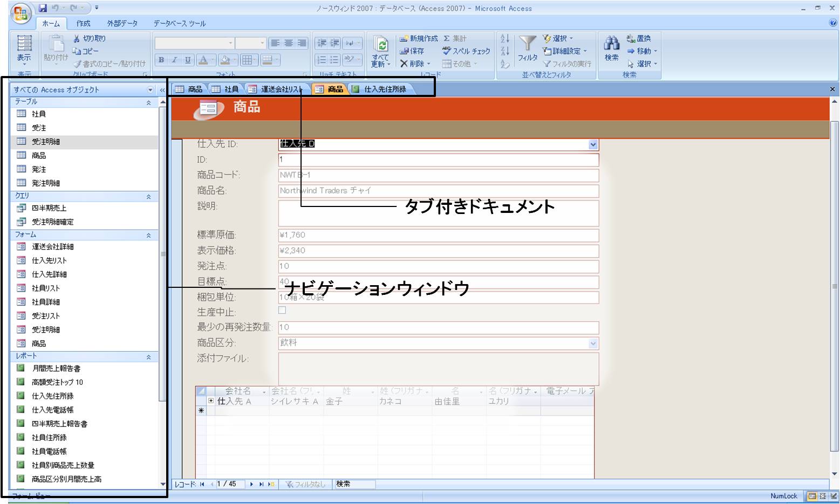Viewport: 840px width, 504px height.
Task: Open font size combo box
Action: point(251,43)
